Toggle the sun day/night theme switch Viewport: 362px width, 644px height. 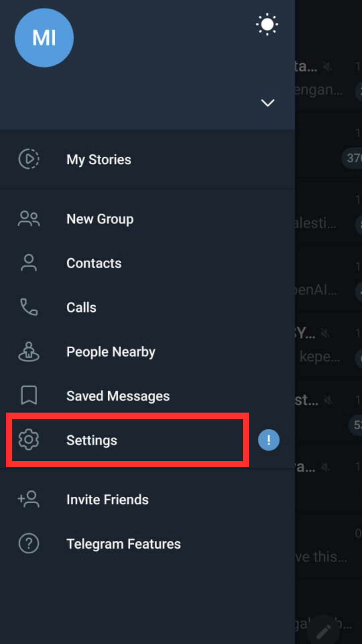coord(267,24)
